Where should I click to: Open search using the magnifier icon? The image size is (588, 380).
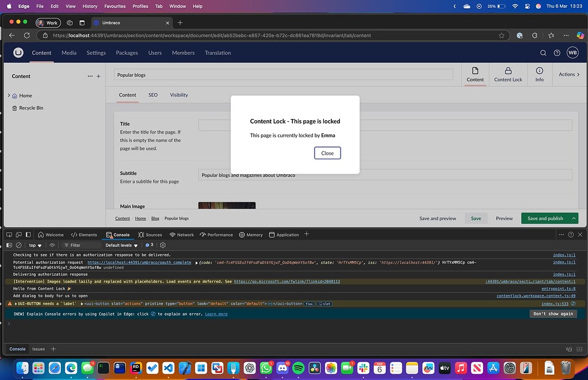click(543, 52)
